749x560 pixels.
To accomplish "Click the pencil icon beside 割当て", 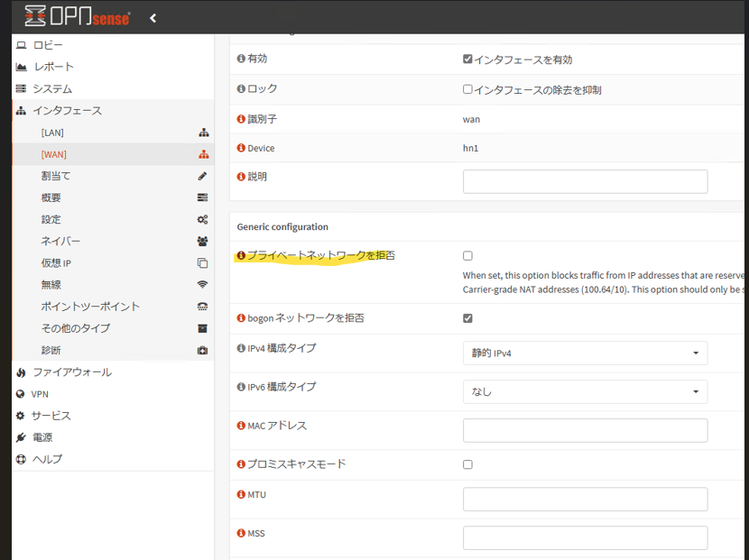I will (202, 176).
